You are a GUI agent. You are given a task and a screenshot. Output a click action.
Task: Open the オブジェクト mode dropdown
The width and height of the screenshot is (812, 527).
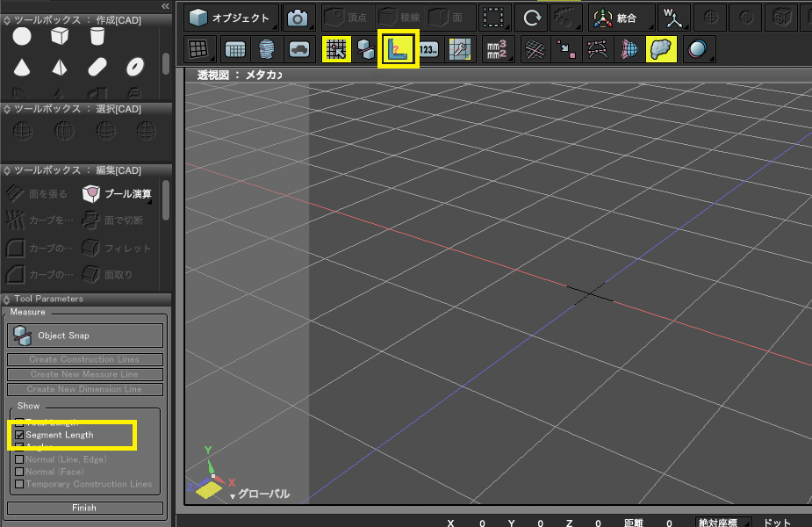231,18
